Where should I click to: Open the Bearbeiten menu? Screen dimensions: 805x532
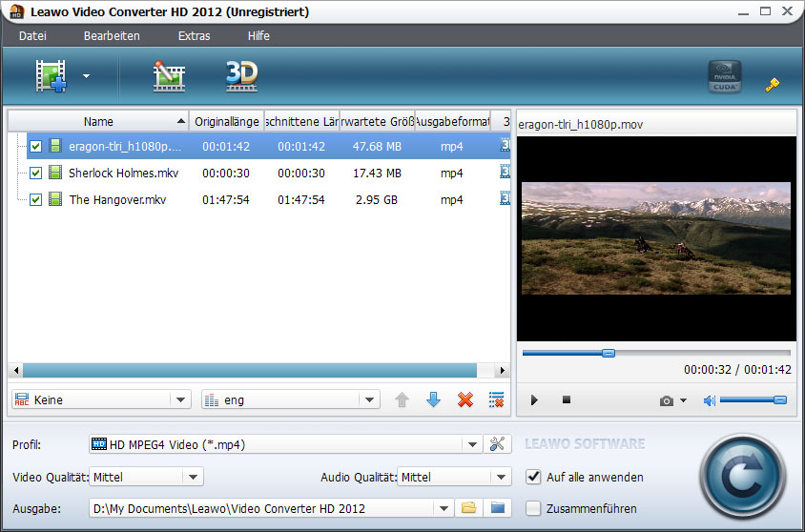[112, 36]
